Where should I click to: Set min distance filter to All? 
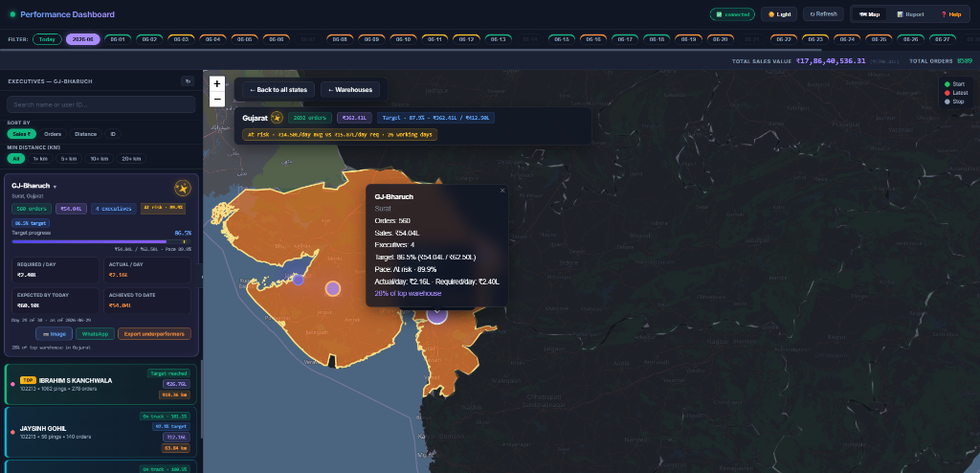pos(15,159)
